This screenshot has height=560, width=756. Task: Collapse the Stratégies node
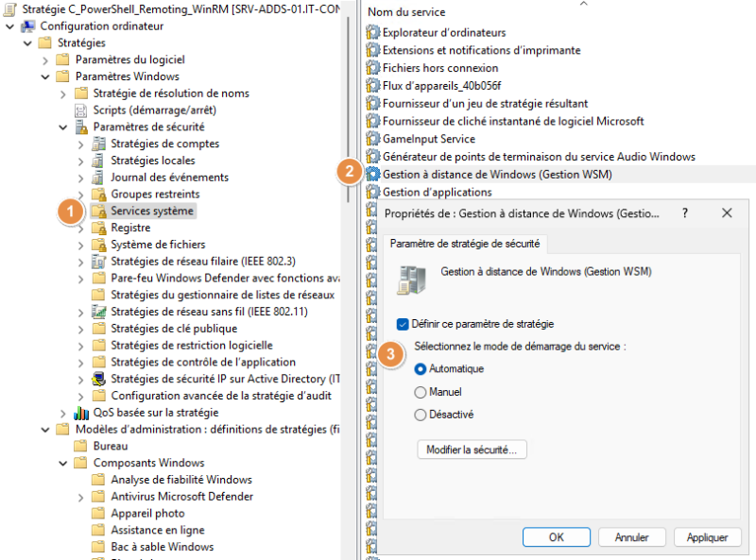click(x=28, y=43)
